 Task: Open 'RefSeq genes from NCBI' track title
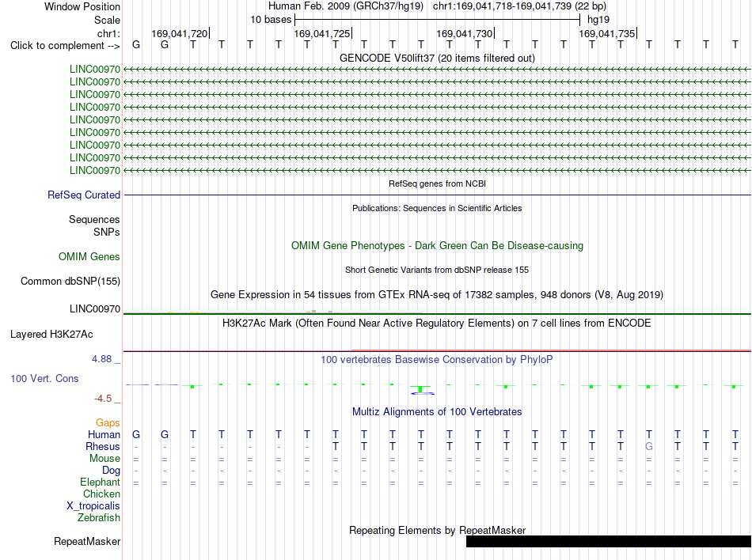coord(437,184)
